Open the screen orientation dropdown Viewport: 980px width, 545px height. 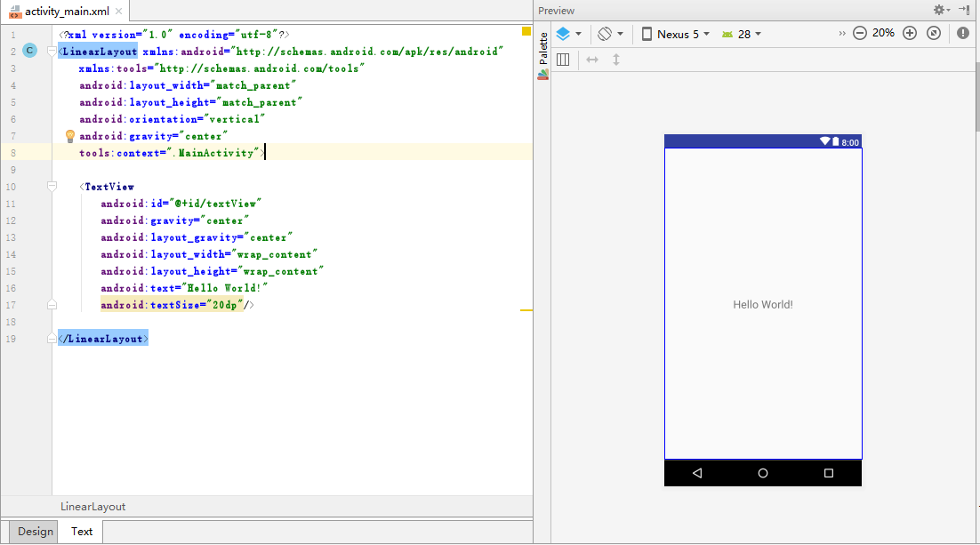tap(610, 34)
